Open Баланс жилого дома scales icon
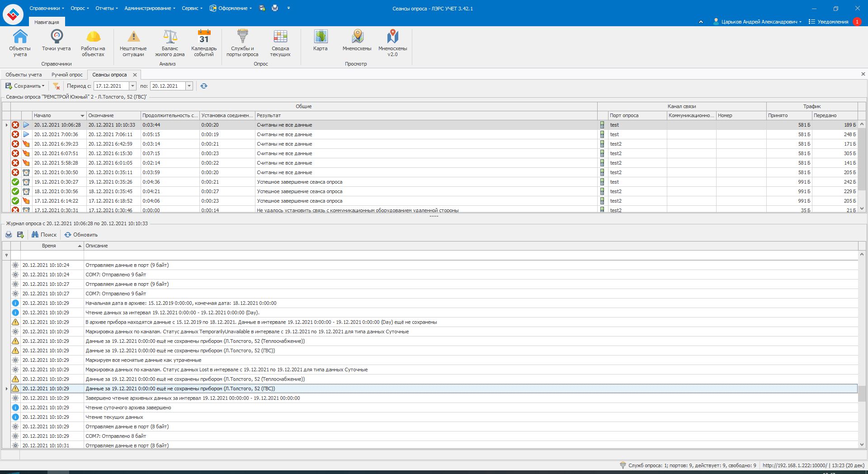Image resolution: width=868 pixels, height=474 pixels. pos(170,43)
